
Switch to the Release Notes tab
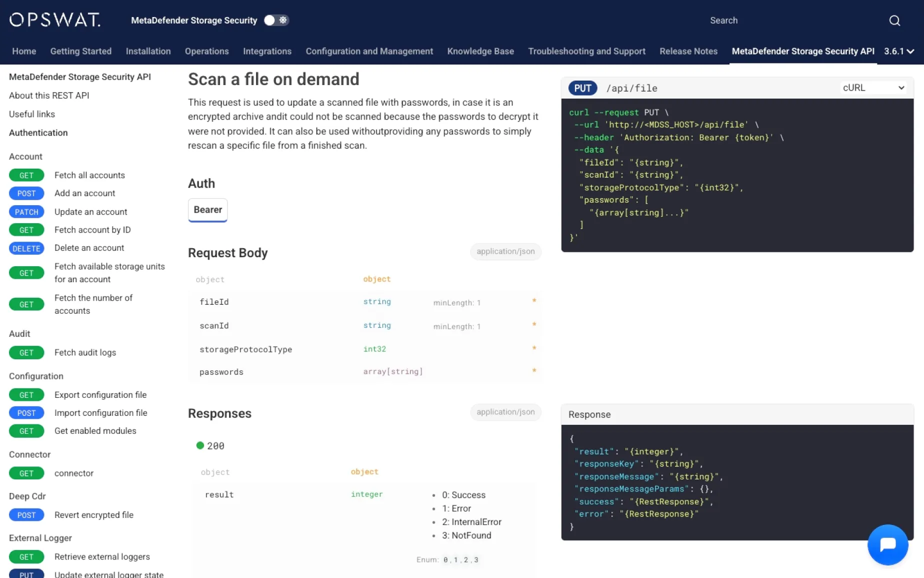click(x=688, y=51)
